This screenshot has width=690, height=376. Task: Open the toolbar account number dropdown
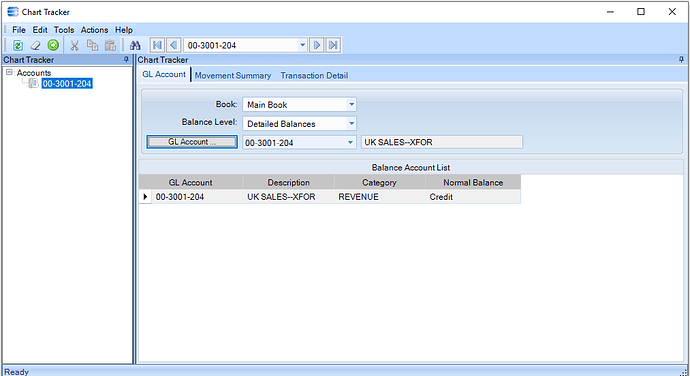302,45
